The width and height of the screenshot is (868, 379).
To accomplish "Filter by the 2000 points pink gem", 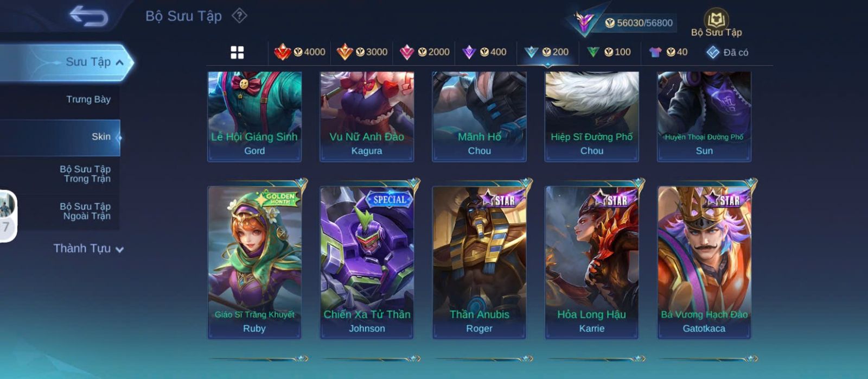I will point(424,52).
